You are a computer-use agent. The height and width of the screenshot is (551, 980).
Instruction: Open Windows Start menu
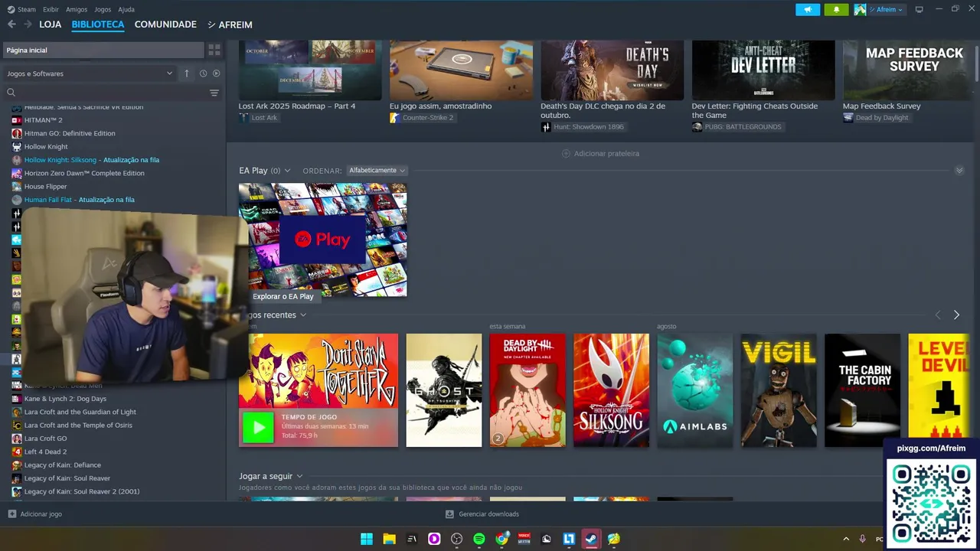coord(367,539)
